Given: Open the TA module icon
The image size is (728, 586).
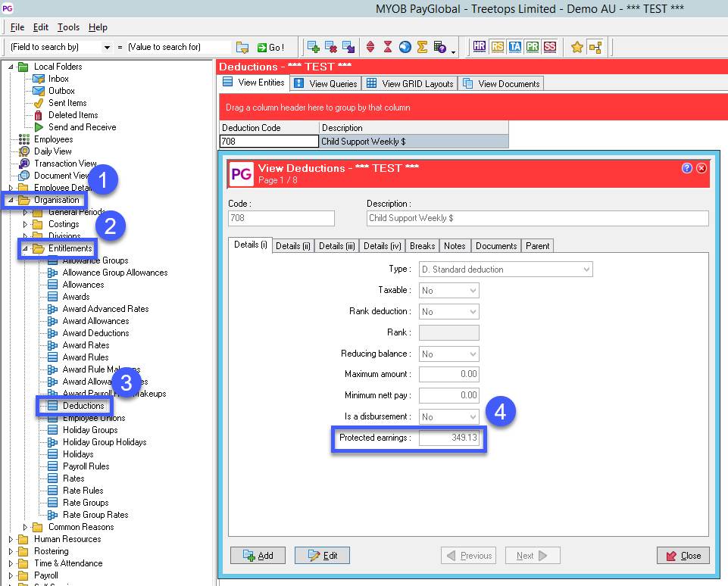Looking at the screenshot, I should (515, 46).
